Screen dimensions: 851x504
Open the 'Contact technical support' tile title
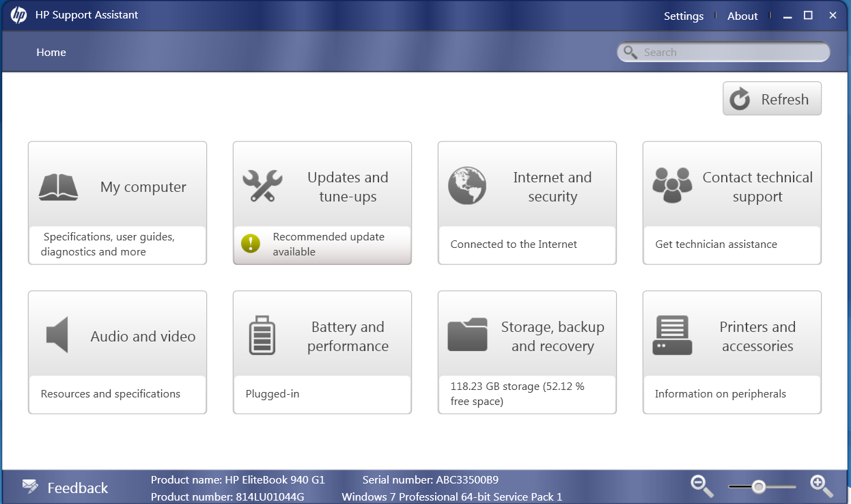pyautogui.click(x=757, y=187)
